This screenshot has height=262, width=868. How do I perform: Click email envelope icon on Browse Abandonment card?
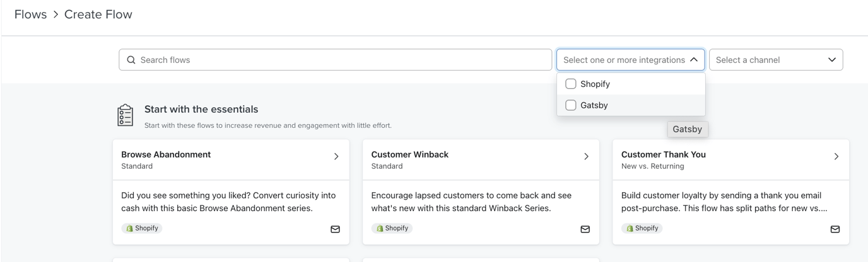coord(336,229)
